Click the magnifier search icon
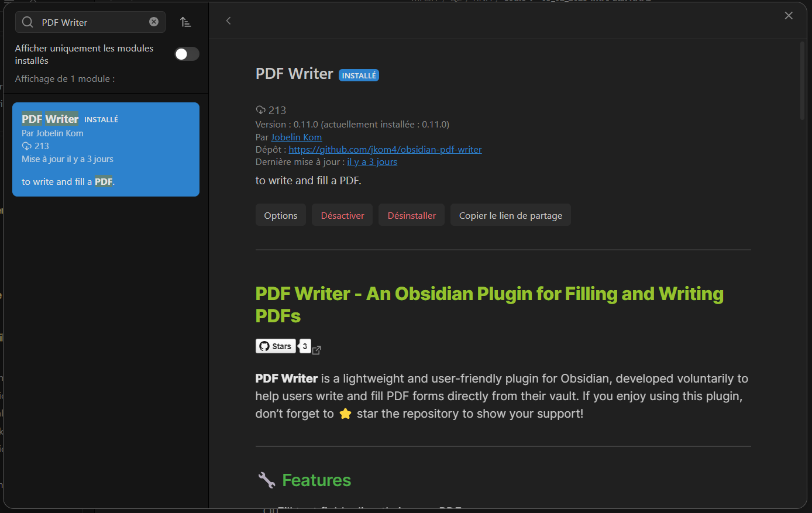This screenshot has width=812, height=513. [27, 22]
